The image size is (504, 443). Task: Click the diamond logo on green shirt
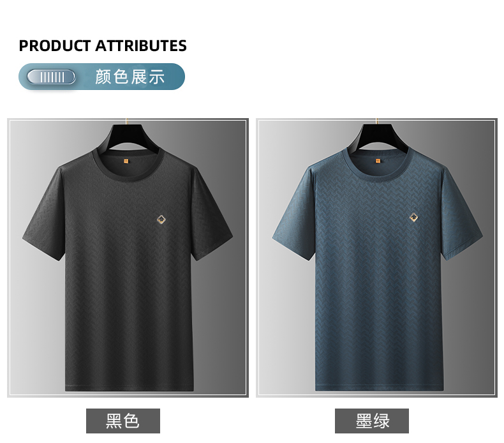coord(413,218)
